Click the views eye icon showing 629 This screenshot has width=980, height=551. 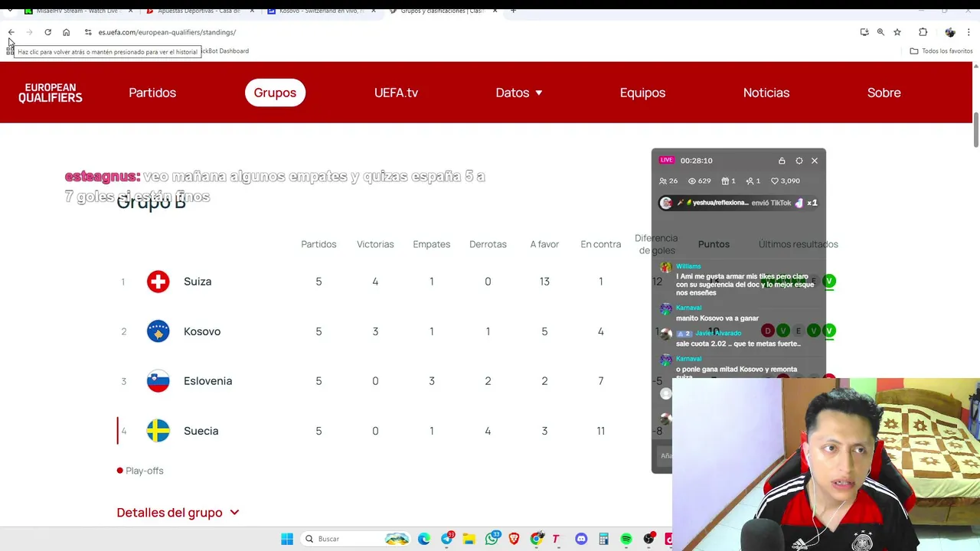(x=692, y=181)
